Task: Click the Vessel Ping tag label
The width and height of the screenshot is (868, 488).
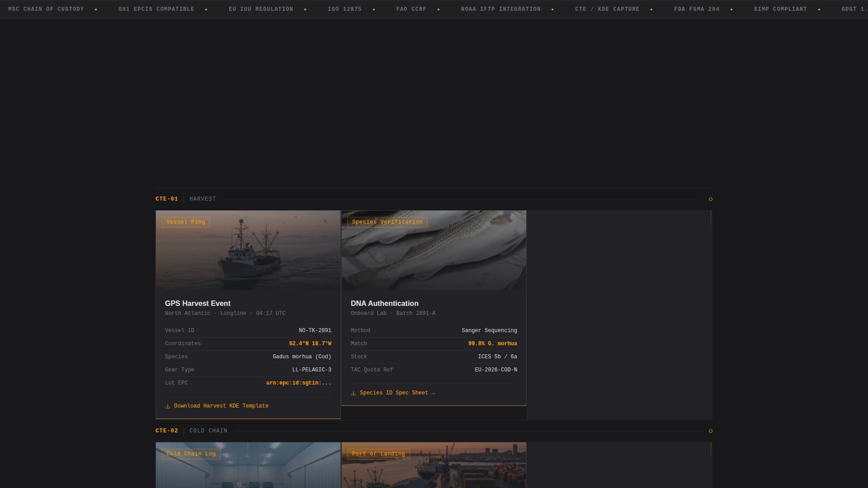Action: point(185,222)
